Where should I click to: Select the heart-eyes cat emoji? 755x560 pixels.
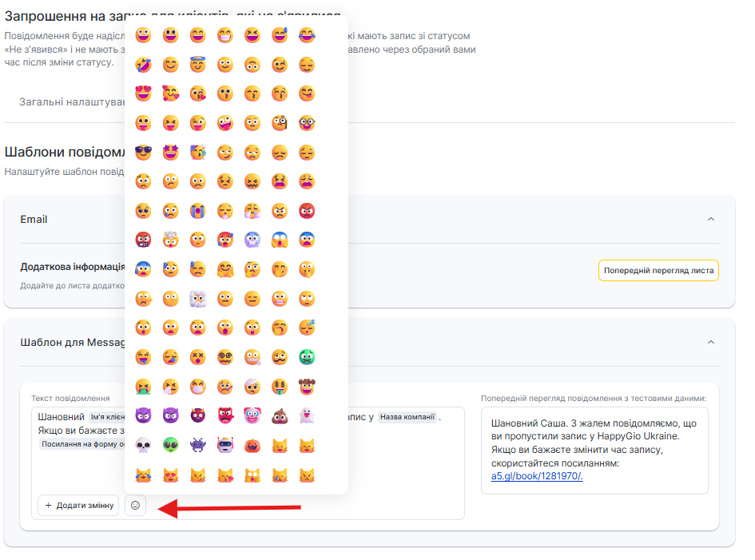click(170, 475)
